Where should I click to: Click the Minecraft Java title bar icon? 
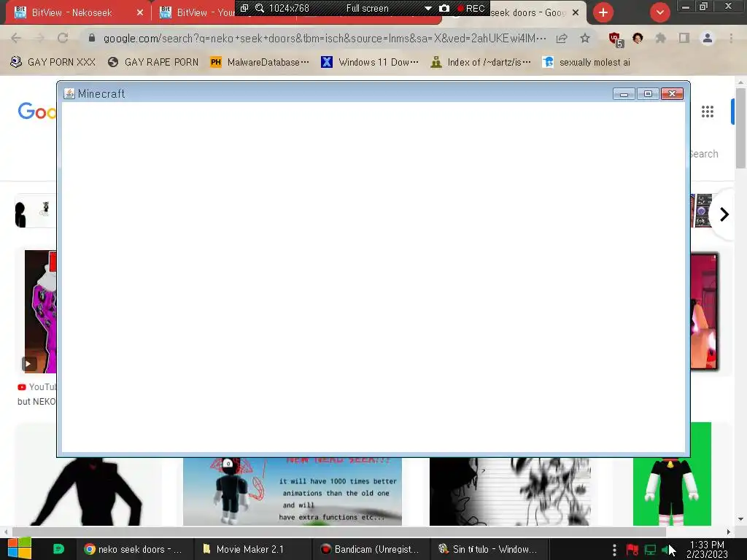point(69,93)
